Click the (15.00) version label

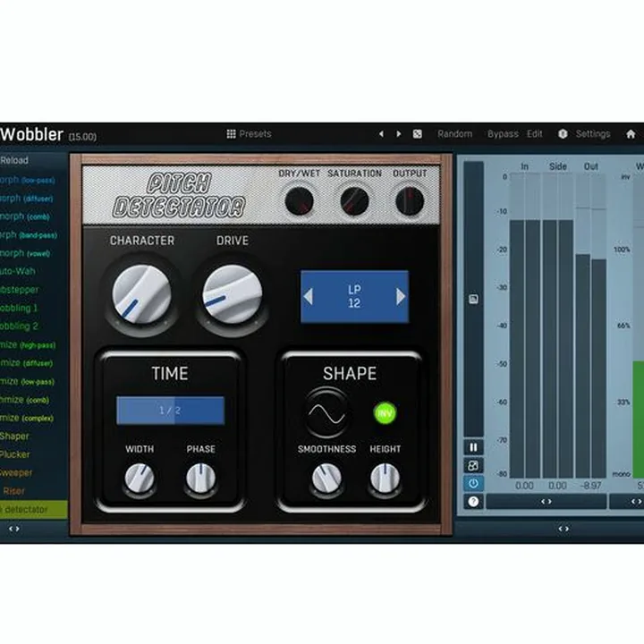pyautogui.click(x=82, y=137)
